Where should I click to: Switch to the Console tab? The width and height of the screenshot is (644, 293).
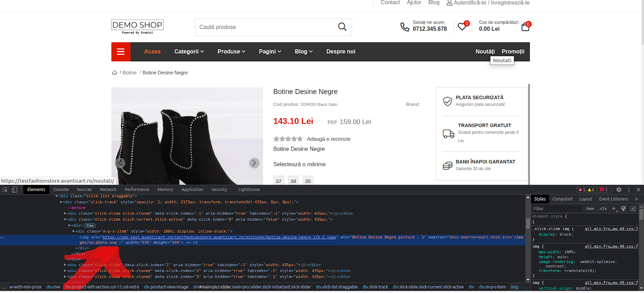(61, 189)
